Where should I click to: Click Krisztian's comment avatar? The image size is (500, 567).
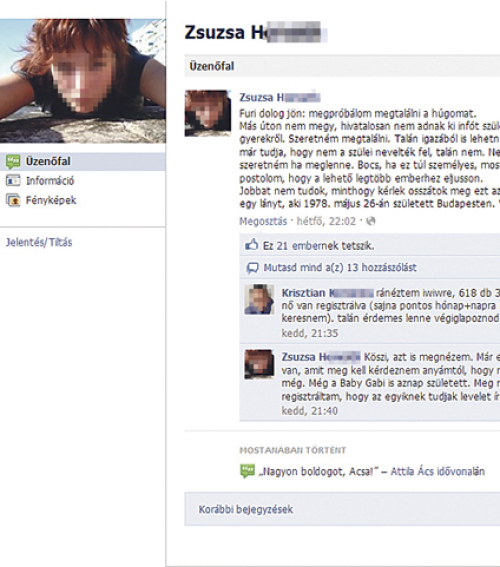point(259,299)
